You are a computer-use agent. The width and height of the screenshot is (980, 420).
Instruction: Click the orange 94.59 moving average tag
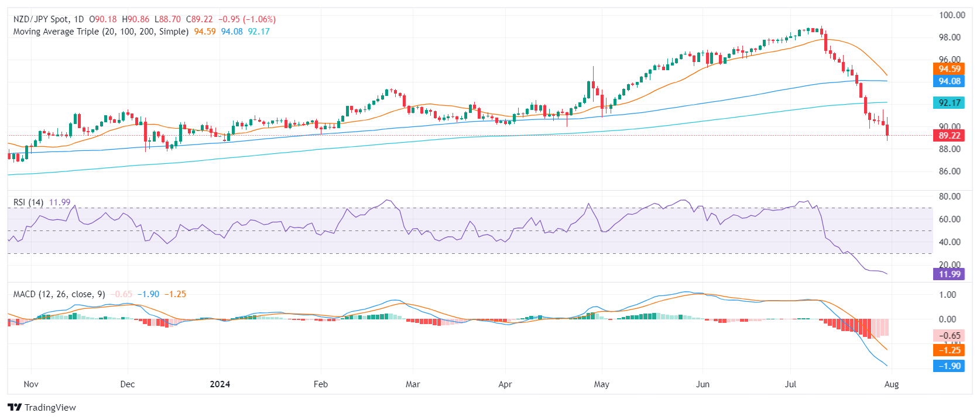point(949,69)
